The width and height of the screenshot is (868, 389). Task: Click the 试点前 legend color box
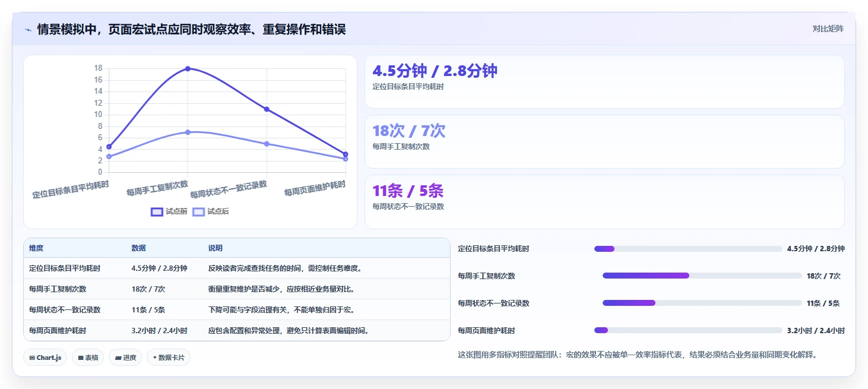click(x=157, y=211)
